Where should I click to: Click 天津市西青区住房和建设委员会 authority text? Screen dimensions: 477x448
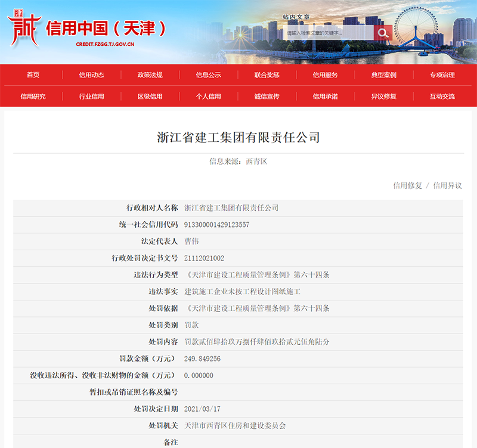(x=235, y=425)
